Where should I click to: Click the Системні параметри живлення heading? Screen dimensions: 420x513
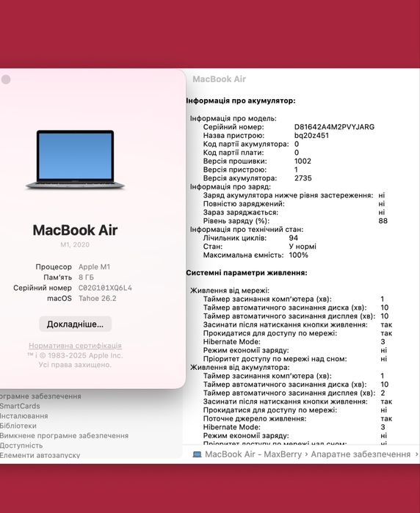click(x=247, y=273)
